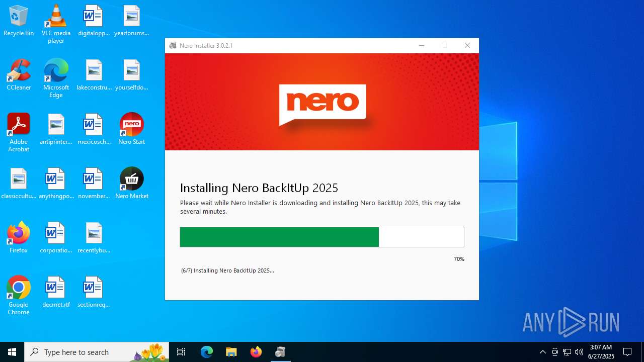Click the 70% progress label
Image resolution: width=644 pixels, height=362 pixels.
[459, 259]
